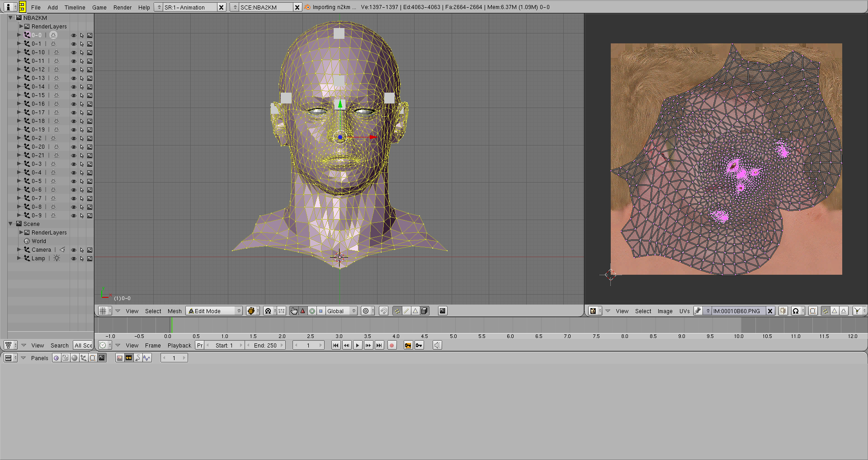This screenshot has height=460, width=868.
Task: Switch to edge select mode
Action: pyautogui.click(x=406, y=311)
